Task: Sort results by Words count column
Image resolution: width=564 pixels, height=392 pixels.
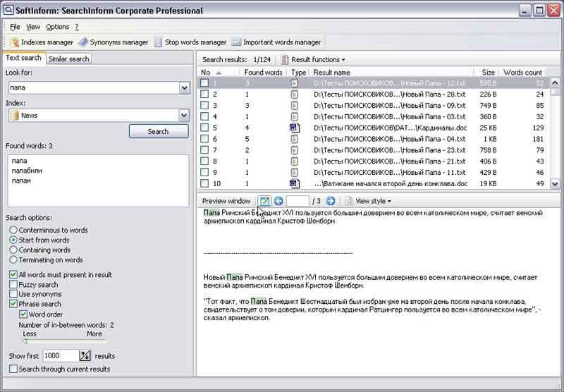Action: pyautogui.click(x=522, y=73)
